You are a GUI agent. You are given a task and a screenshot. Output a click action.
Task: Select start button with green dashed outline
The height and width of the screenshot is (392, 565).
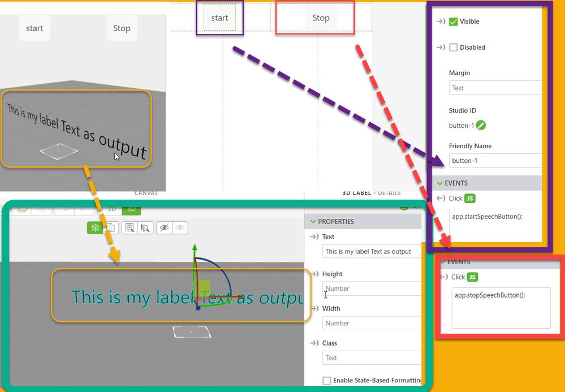click(219, 18)
